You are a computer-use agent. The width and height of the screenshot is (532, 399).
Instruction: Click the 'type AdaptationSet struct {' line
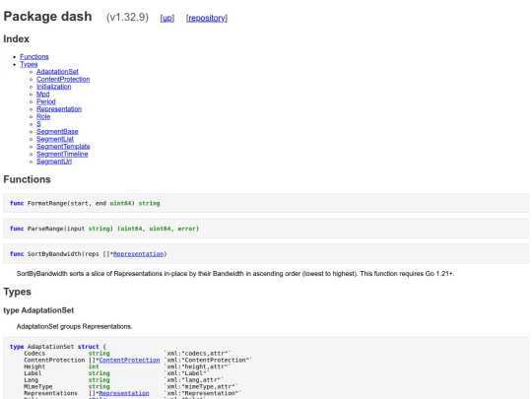(58, 347)
